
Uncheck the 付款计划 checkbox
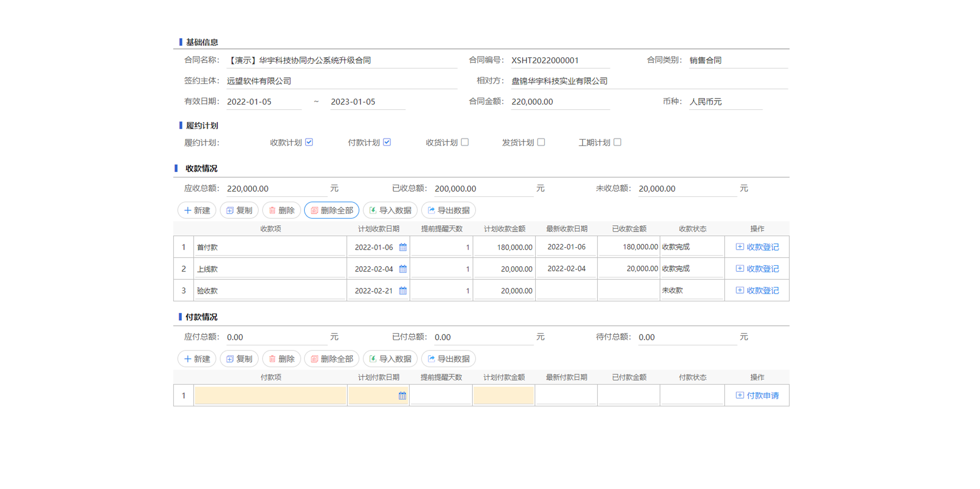click(x=387, y=142)
